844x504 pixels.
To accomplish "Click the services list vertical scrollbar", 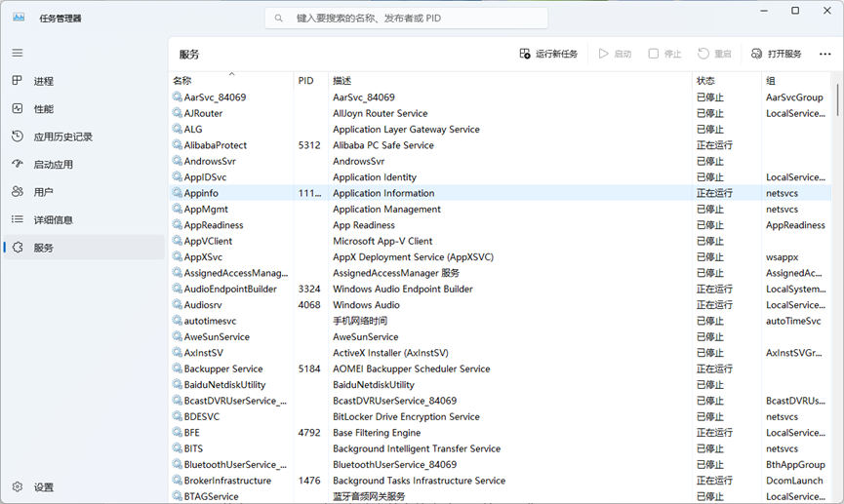I will [x=837, y=100].
